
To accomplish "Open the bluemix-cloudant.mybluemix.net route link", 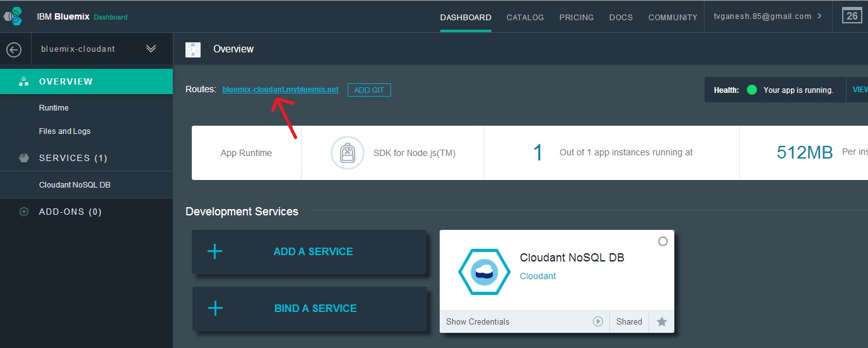I will (x=280, y=90).
